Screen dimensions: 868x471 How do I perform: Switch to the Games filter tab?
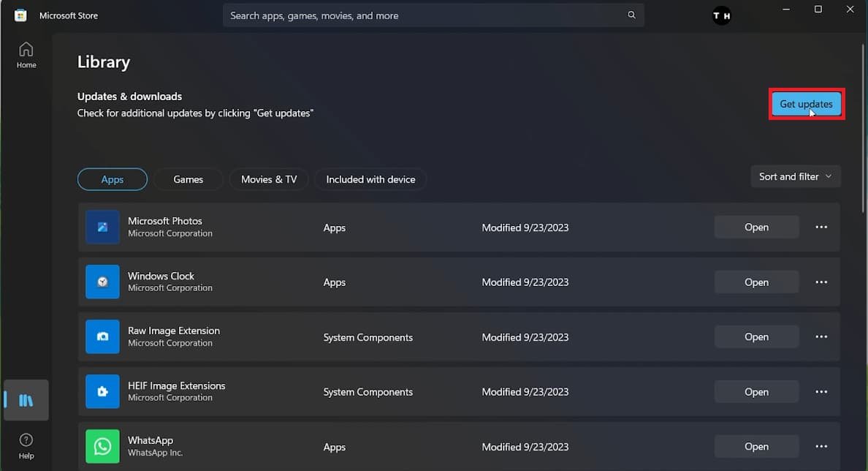tap(189, 179)
